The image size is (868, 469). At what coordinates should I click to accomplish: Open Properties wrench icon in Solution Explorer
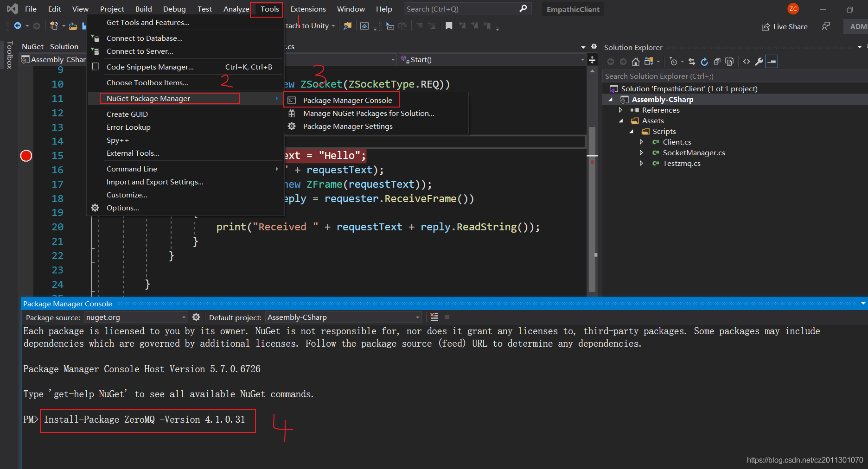(x=759, y=62)
